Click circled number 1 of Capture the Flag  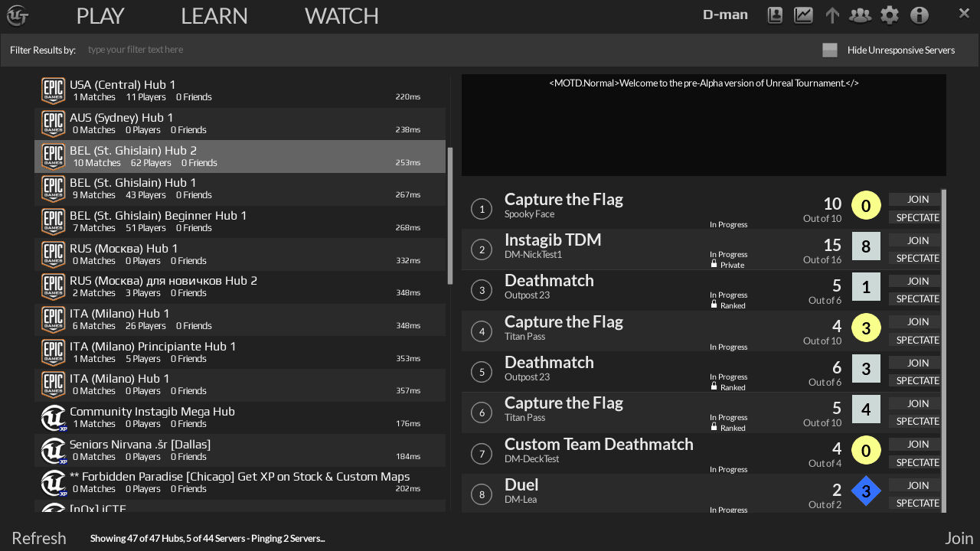pyautogui.click(x=482, y=208)
